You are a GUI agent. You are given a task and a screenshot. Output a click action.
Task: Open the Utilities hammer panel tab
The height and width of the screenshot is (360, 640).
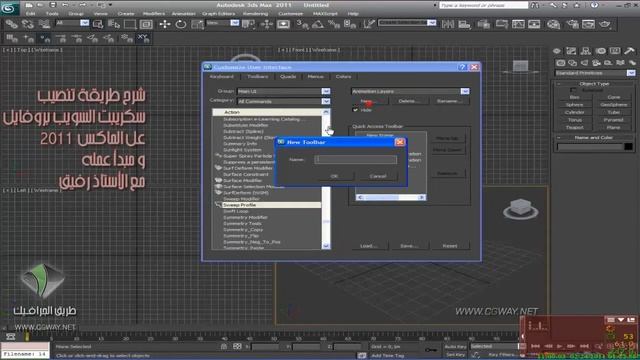[629, 51]
